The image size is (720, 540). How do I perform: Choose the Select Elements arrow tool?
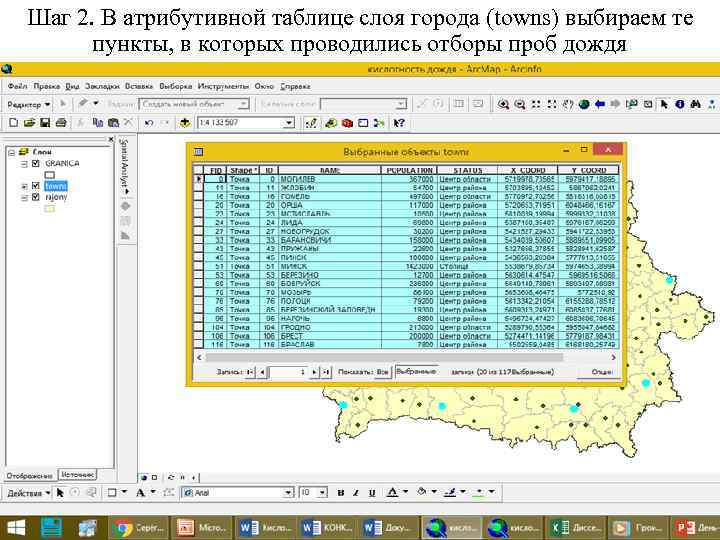(61, 492)
